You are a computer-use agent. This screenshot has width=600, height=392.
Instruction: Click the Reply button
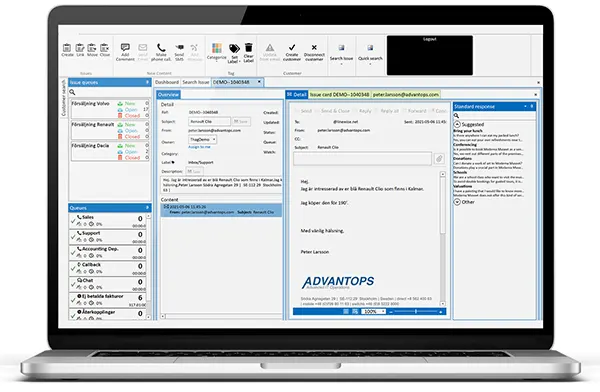tap(363, 111)
